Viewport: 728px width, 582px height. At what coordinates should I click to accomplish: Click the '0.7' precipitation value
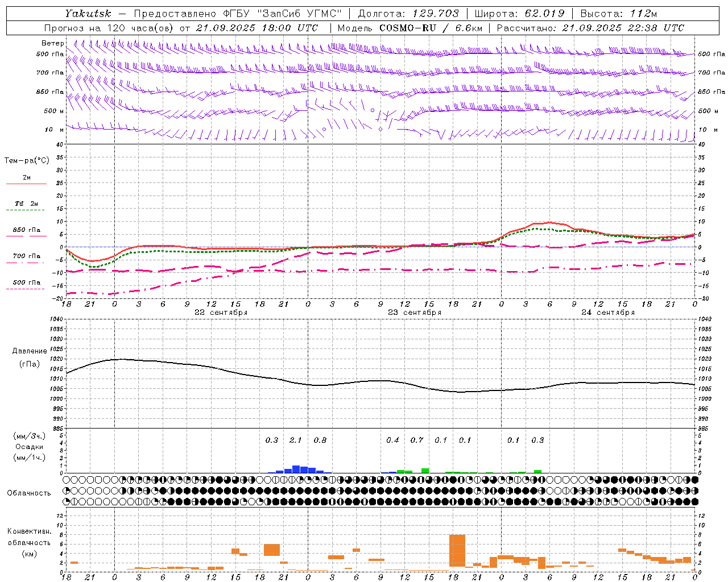pos(417,440)
